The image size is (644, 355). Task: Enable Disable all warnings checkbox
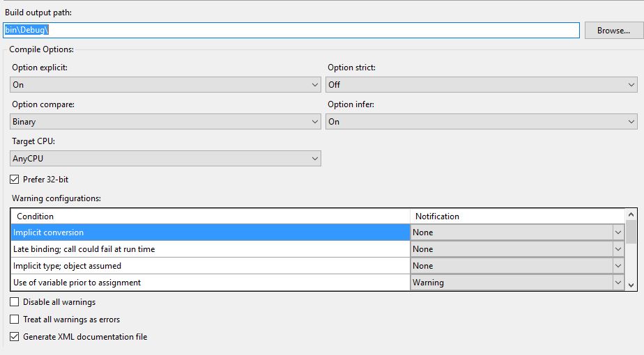[15, 302]
